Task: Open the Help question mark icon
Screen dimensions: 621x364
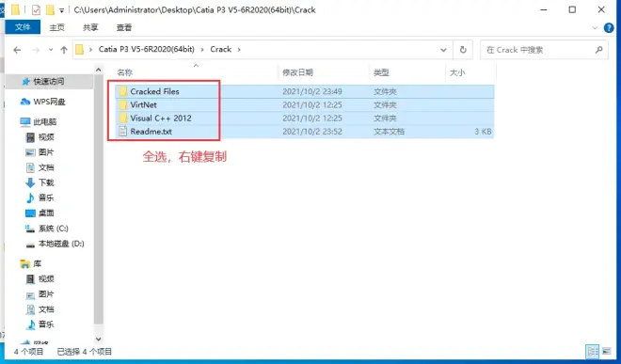Action: tap(609, 27)
